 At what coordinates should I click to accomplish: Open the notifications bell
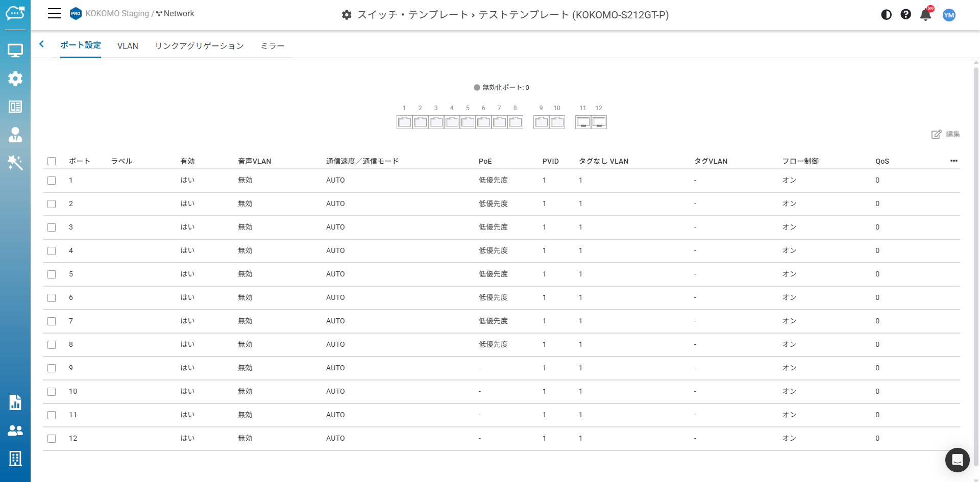pyautogui.click(x=925, y=15)
